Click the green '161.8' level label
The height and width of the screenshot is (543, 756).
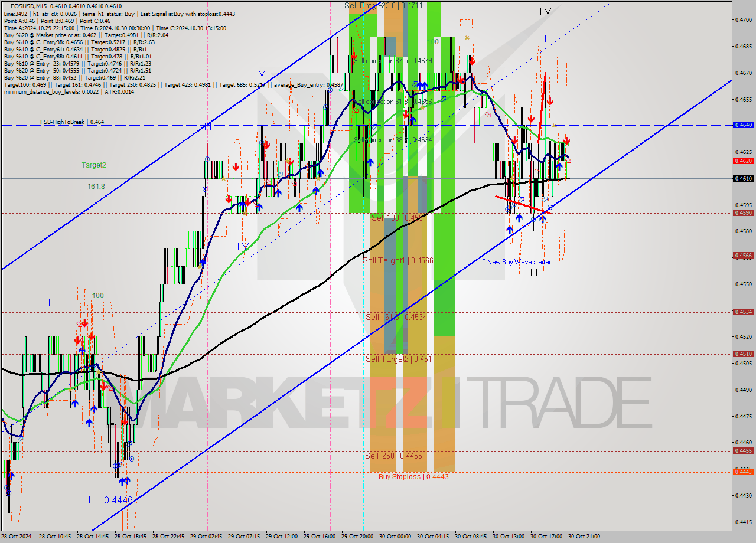coord(96,186)
